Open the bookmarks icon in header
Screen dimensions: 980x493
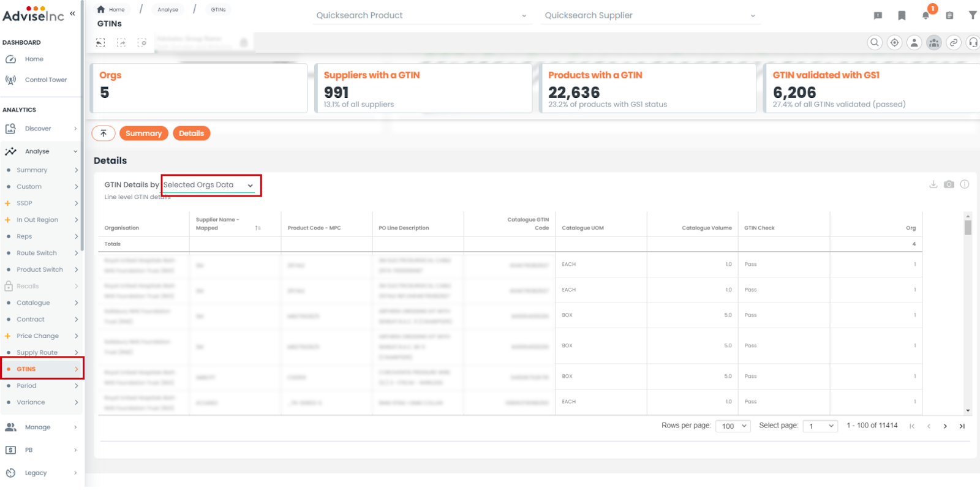click(x=902, y=15)
